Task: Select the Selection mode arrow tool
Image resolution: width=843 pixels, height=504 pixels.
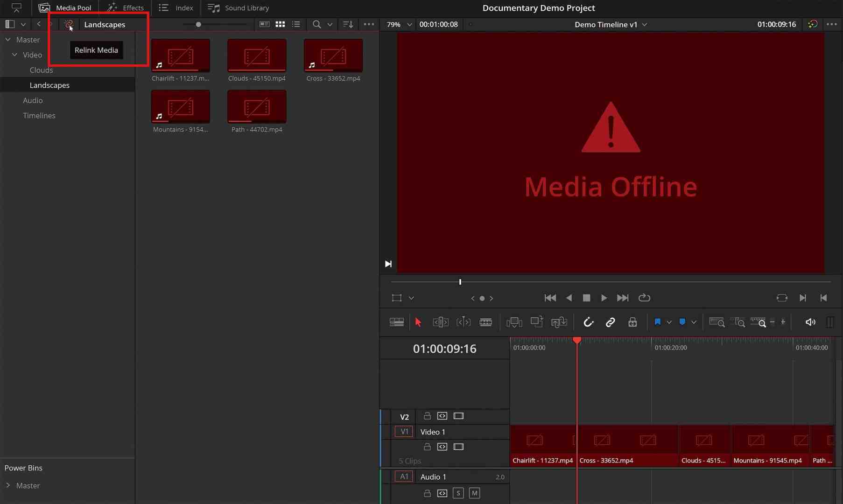Action: click(418, 322)
